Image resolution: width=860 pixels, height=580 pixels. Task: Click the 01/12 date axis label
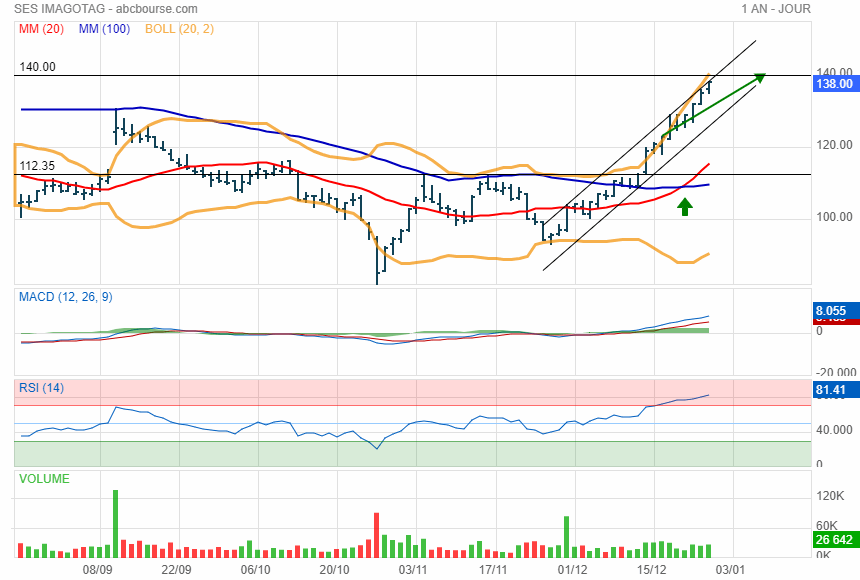click(573, 570)
